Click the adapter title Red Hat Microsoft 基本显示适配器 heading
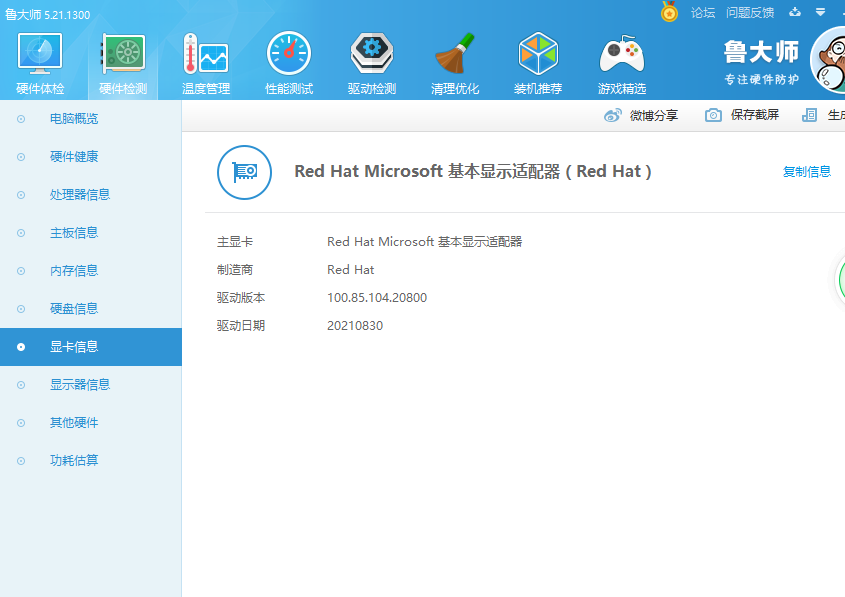Image resolution: width=845 pixels, height=597 pixels. click(x=473, y=171)
